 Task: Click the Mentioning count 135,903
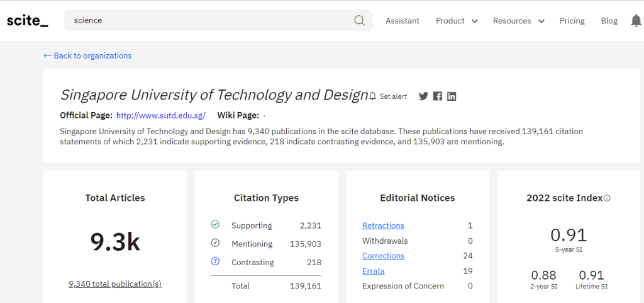306,244
